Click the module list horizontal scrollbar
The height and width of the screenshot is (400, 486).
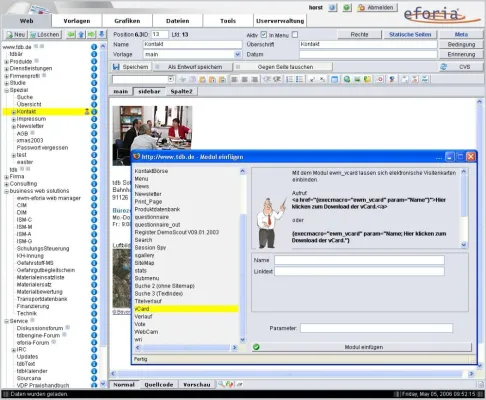(x=186, y=348)
